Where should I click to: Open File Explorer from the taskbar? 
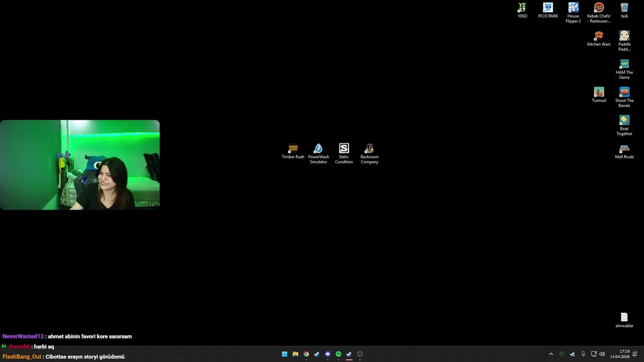295,354
